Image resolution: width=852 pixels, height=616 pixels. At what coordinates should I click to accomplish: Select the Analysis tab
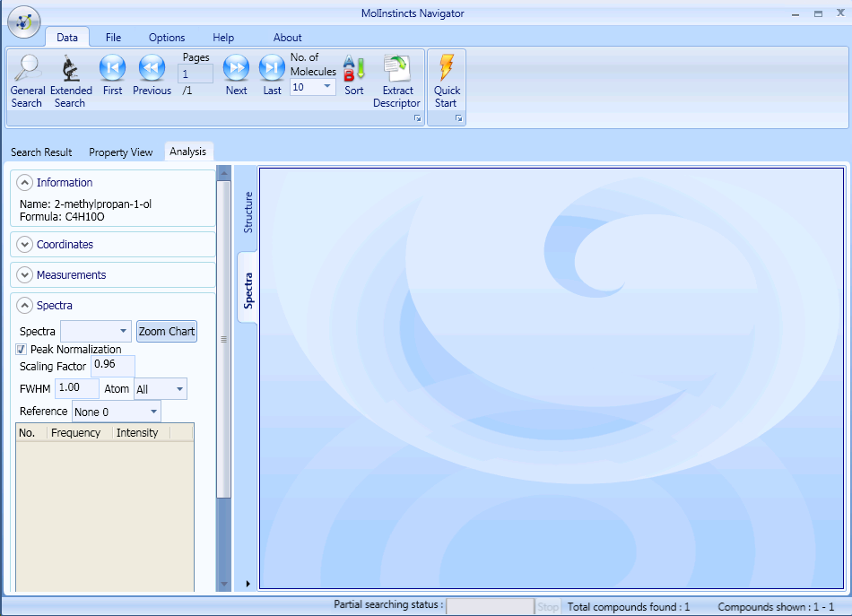188,152
